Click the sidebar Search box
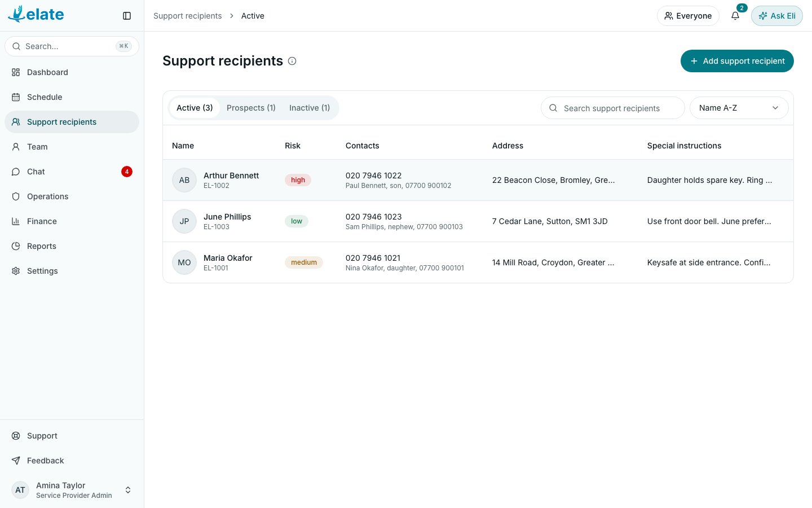The height and width of the screenshot is (508, 812). coord(72,46)
